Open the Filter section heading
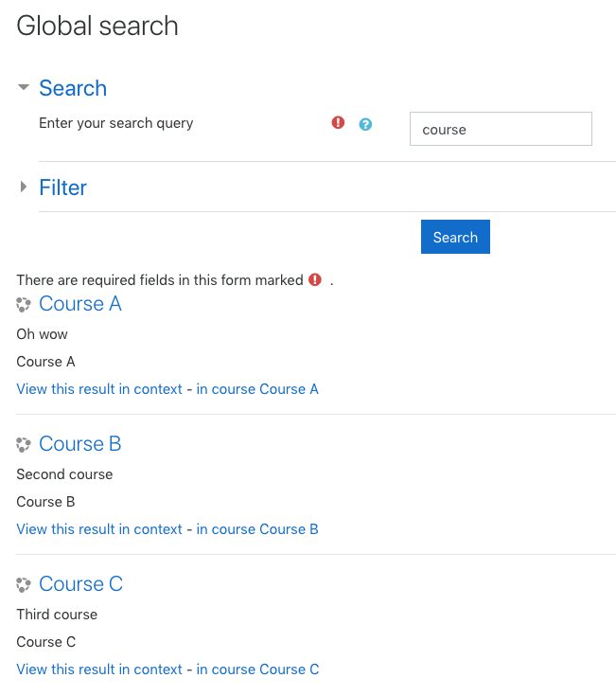 coord(63,187)
